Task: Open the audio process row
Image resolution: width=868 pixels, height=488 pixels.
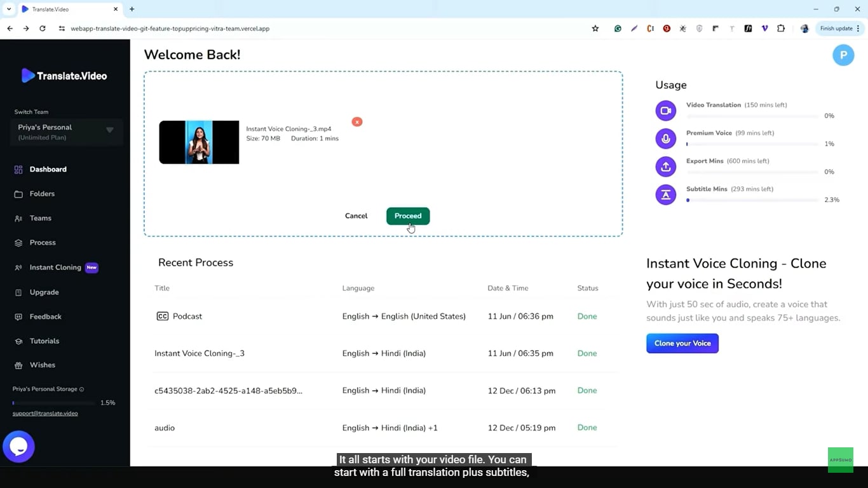Action: pyautogui.click(x=385, y=428)
